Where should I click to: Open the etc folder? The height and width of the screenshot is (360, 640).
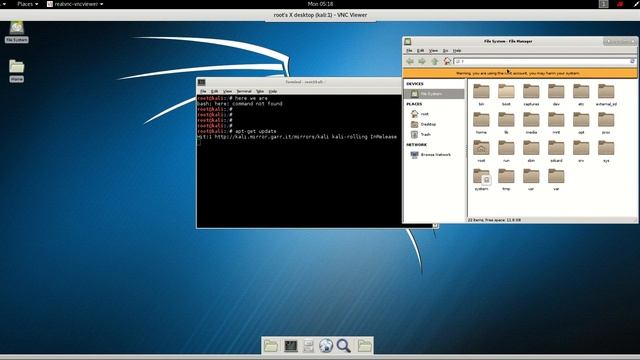tap(581, 95)
